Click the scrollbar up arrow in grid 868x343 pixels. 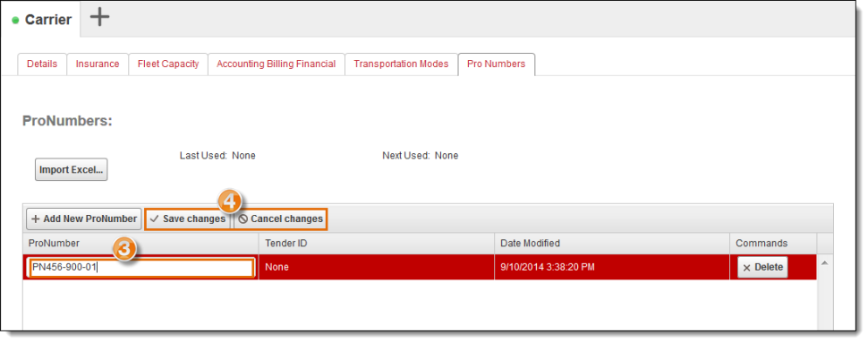pos(824,263)
